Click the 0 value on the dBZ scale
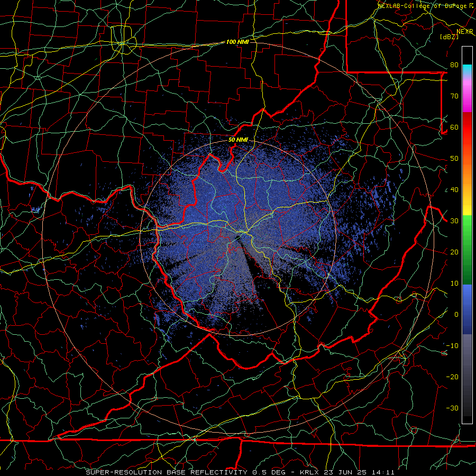476x476 pixels. pos(456,315)
